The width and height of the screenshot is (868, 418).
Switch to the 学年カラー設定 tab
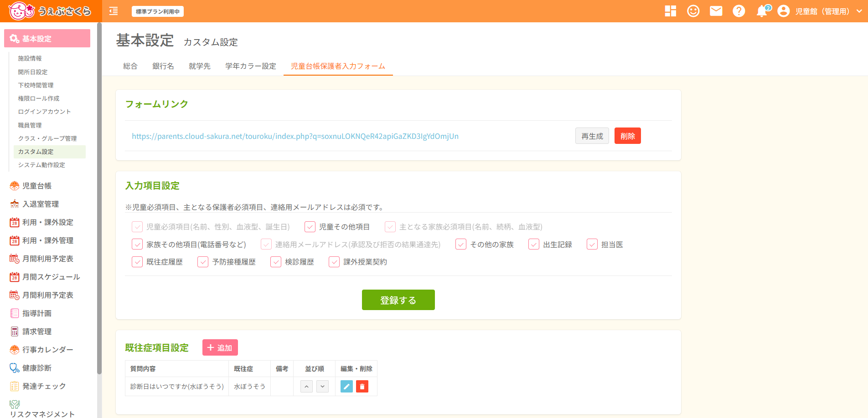251,66
